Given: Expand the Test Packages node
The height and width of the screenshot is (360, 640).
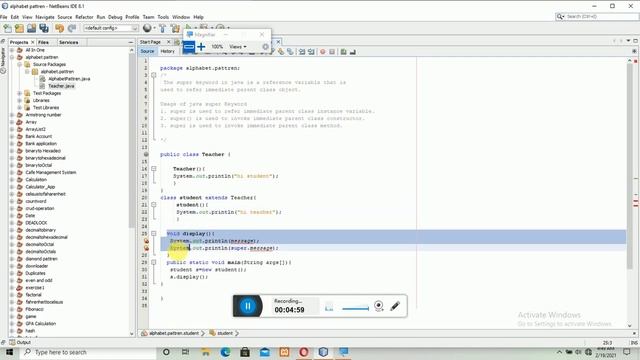Looking at the screenshot, I should click(x=20, y=93).
